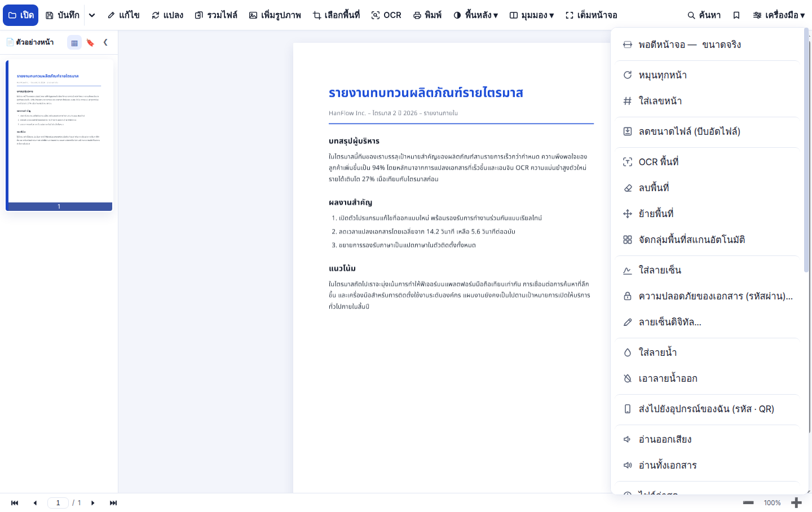Open the มุมมอง view dropdown
The width and height of the screenshot is (812, 512).
(x=532, y=15)
